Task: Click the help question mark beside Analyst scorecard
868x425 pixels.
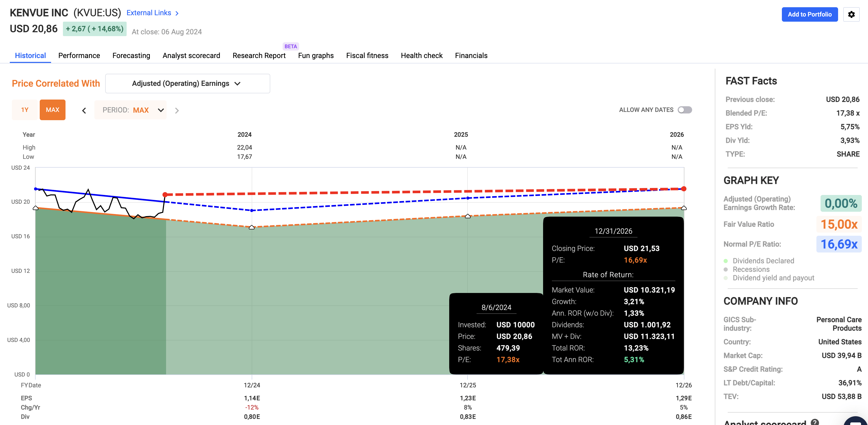Action: click(x=815, y=422)
